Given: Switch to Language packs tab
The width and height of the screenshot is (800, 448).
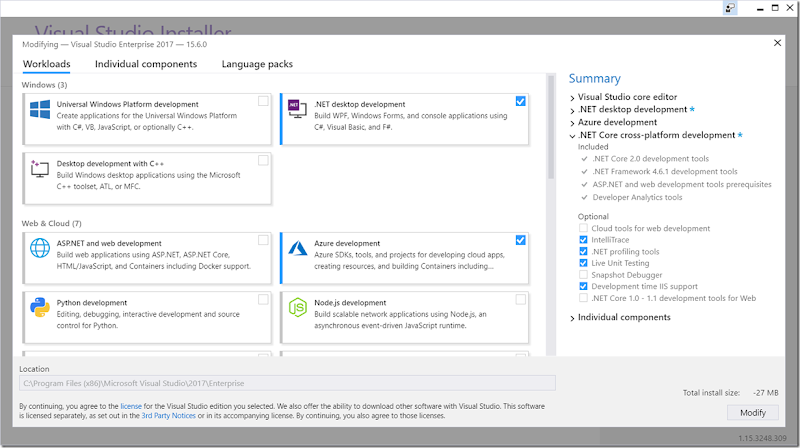Looking at the screenshot, I should [x=257, y=64].
